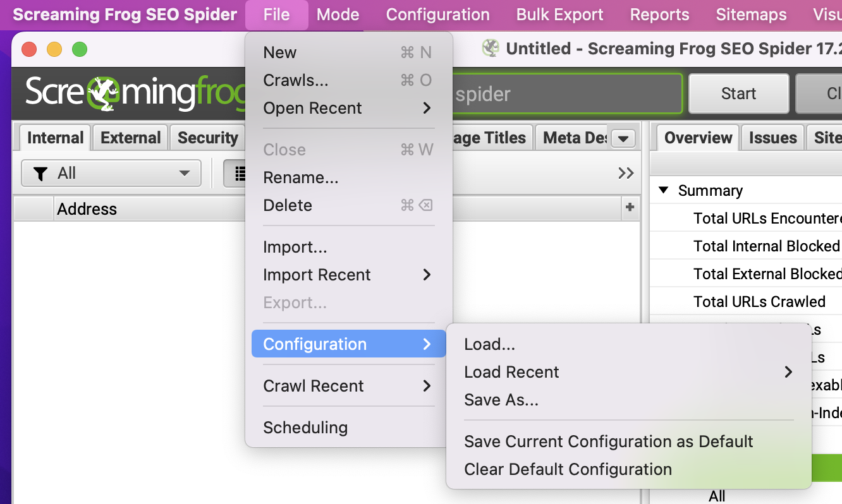Click the plus icon to add columns

click(x=630, y=207)
